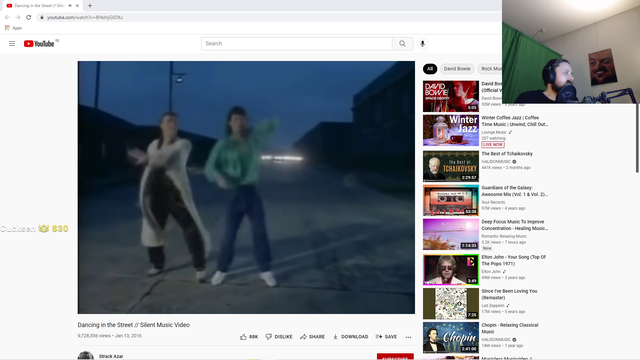Reload the browser page

tap(29, 17)
